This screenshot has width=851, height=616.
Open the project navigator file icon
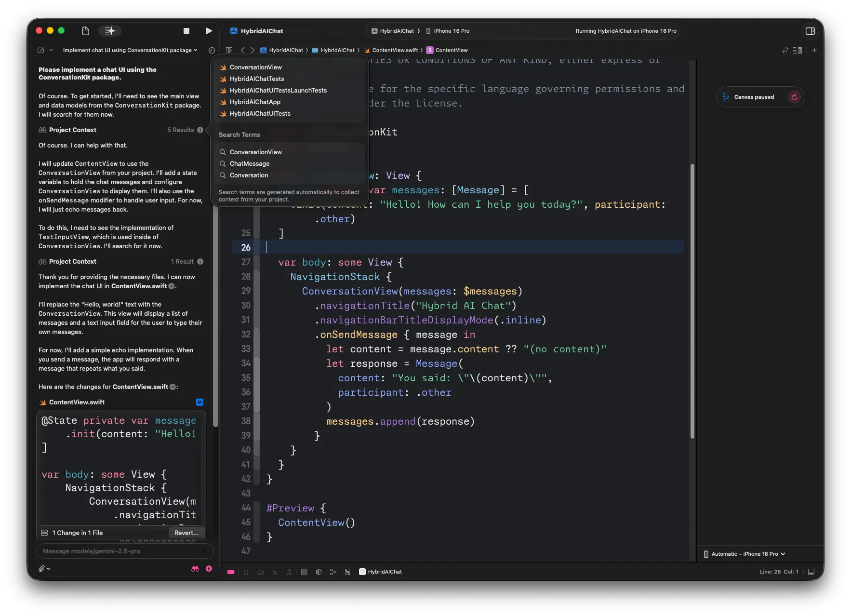coord(86,31)
